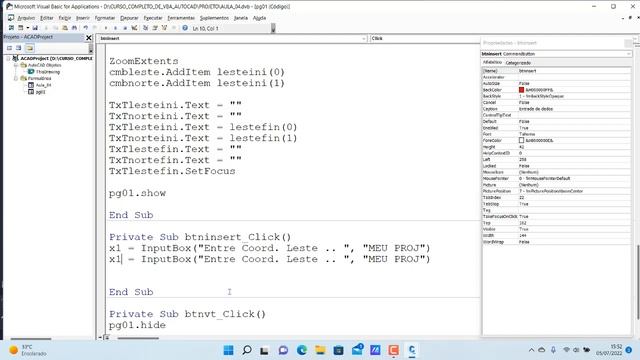
Task: Click View Code icon in Project panel
Action: point(9,48)
